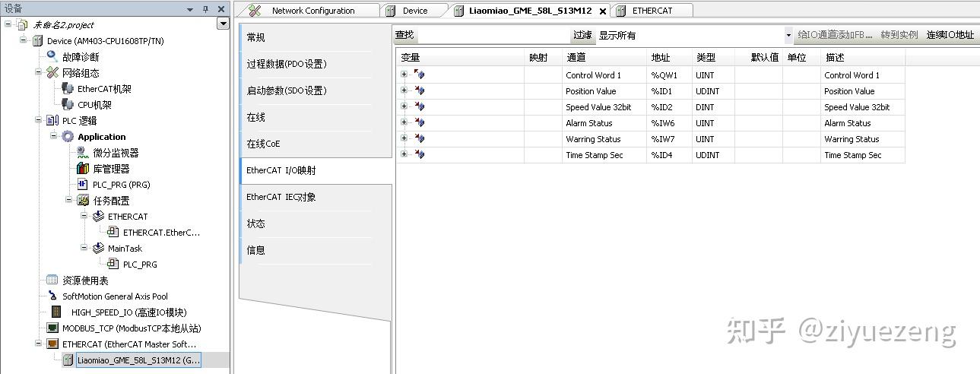
Task: Click the Liaomiao_GME_58L_S13M12 slave icon in tree
Action: pos(68,360)
